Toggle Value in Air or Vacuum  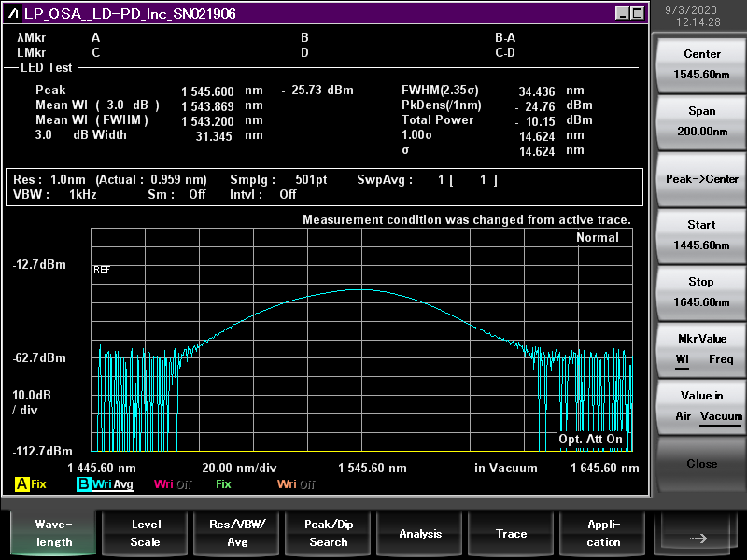click(x=701, y=406)
